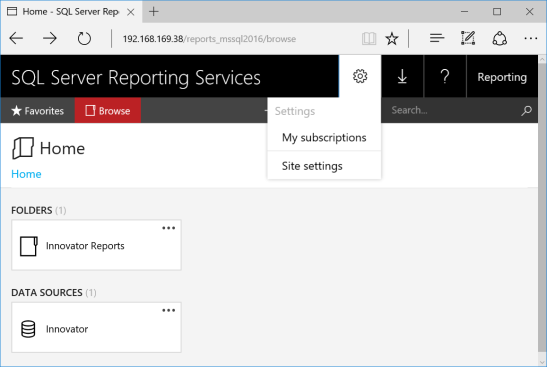This screenshot has width=547, height=367.
Task: Close the Home - SQL Server tab
Action: pos(131,12)
